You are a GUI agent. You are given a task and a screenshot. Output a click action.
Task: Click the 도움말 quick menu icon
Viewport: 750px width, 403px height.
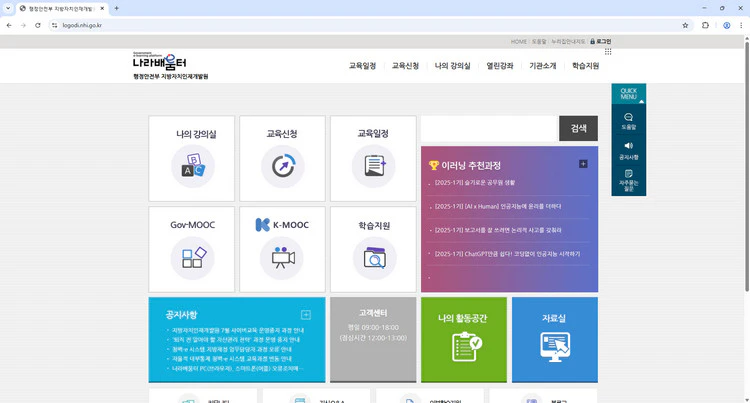point(628,121)
